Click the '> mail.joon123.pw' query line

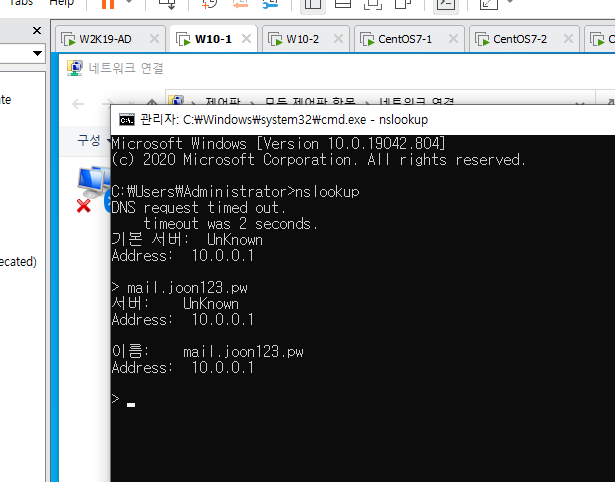(180, 288)
